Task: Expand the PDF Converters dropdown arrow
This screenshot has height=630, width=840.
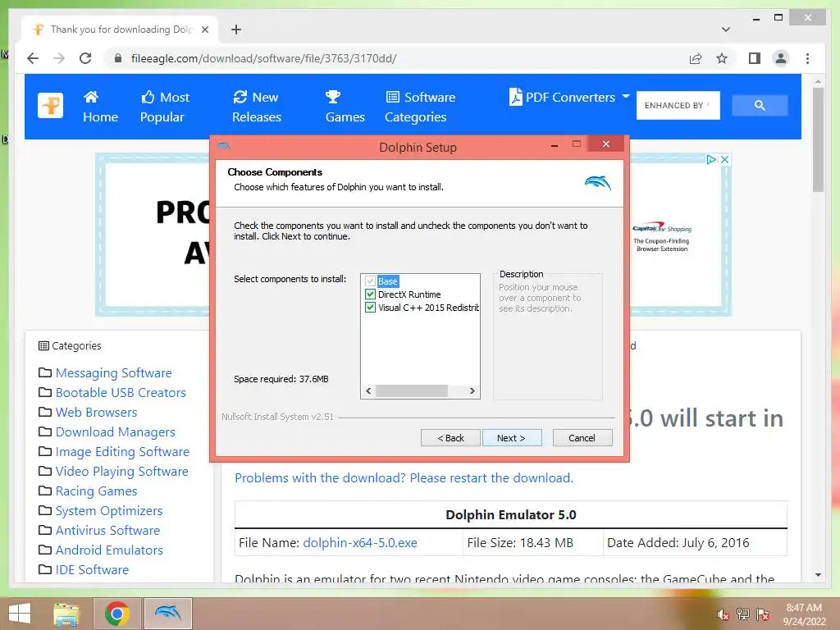Action: pyautogui.click(x=625, y=97)
